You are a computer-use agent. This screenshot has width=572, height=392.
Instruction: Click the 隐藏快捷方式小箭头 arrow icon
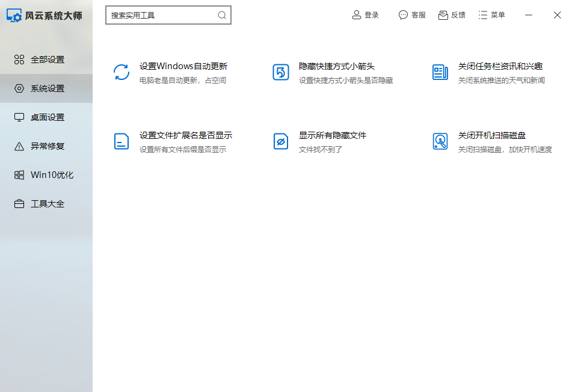280,72
